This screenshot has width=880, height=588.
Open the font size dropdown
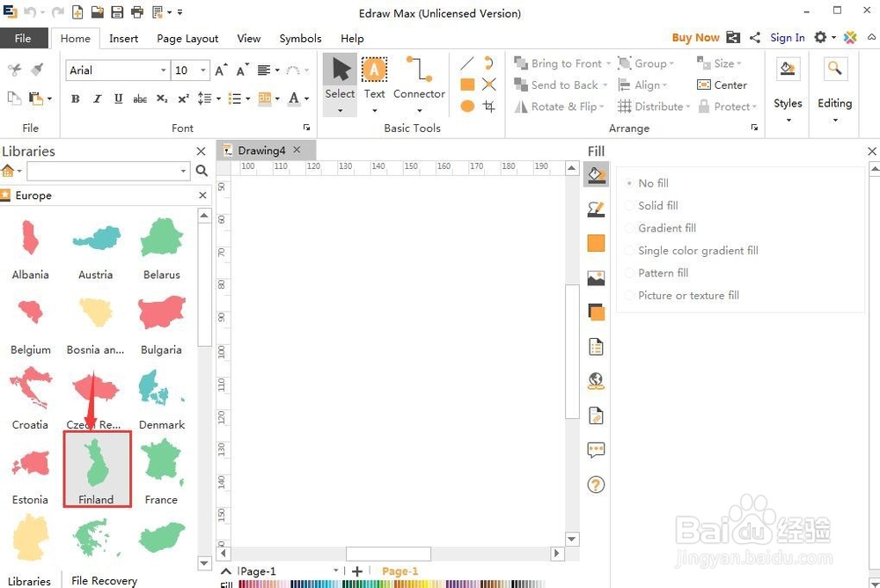[x=203, y=70]
